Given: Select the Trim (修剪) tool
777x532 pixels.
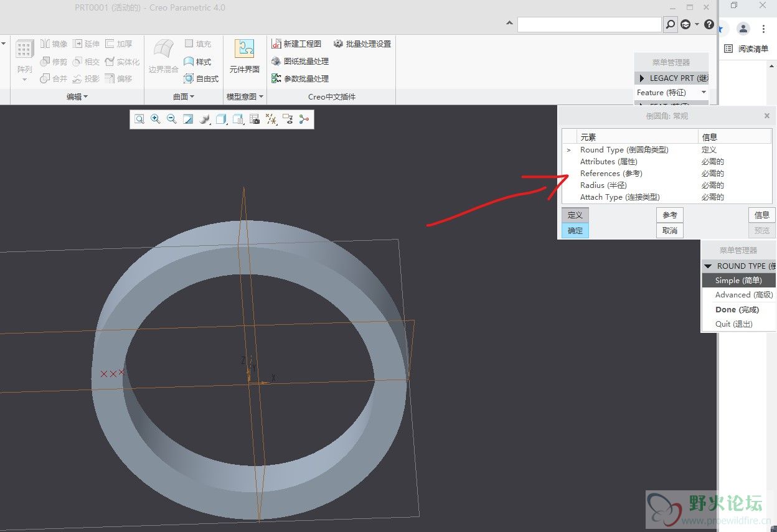Looking at the screenshot, I should pos(54,62).
